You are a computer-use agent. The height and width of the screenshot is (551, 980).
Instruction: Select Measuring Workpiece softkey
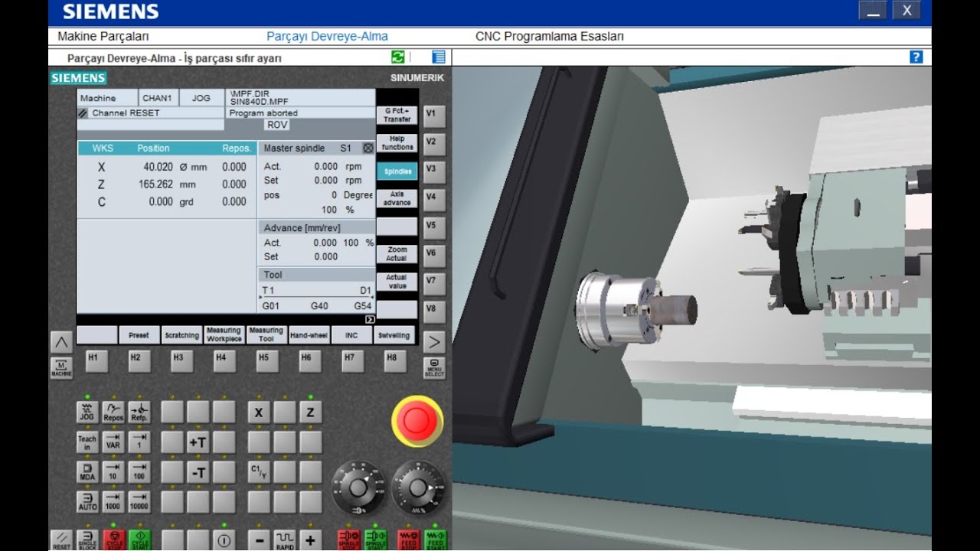pyautogui.click(x=224, y=335)
